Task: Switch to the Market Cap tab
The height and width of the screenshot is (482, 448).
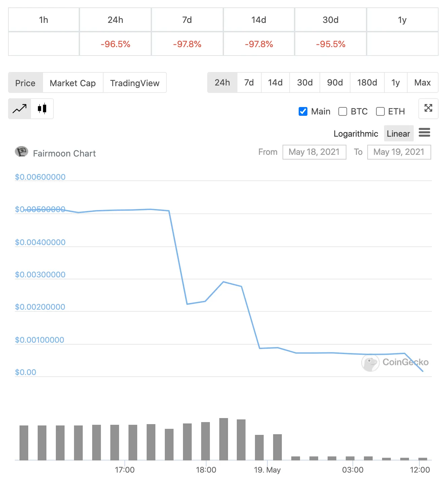Action: pos(72,83)
